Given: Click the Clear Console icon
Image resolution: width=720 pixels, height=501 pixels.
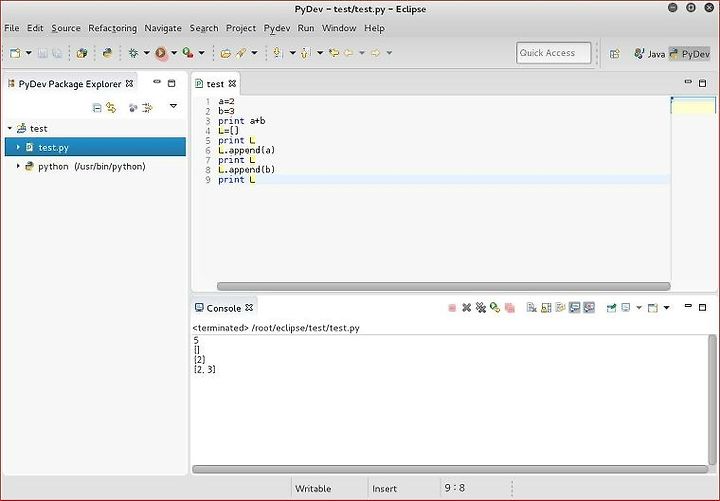Looking at the screenshot, I should pos(532,308).
